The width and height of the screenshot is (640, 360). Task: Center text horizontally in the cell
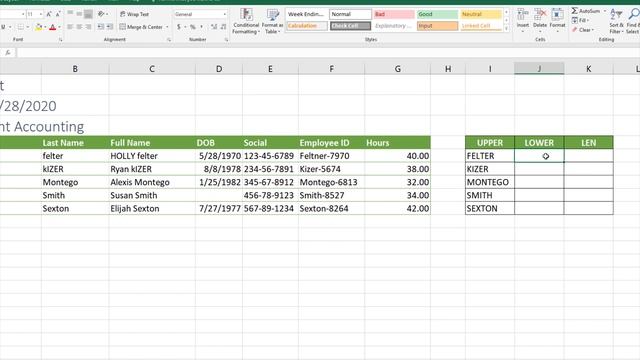[x=79, y=27]
